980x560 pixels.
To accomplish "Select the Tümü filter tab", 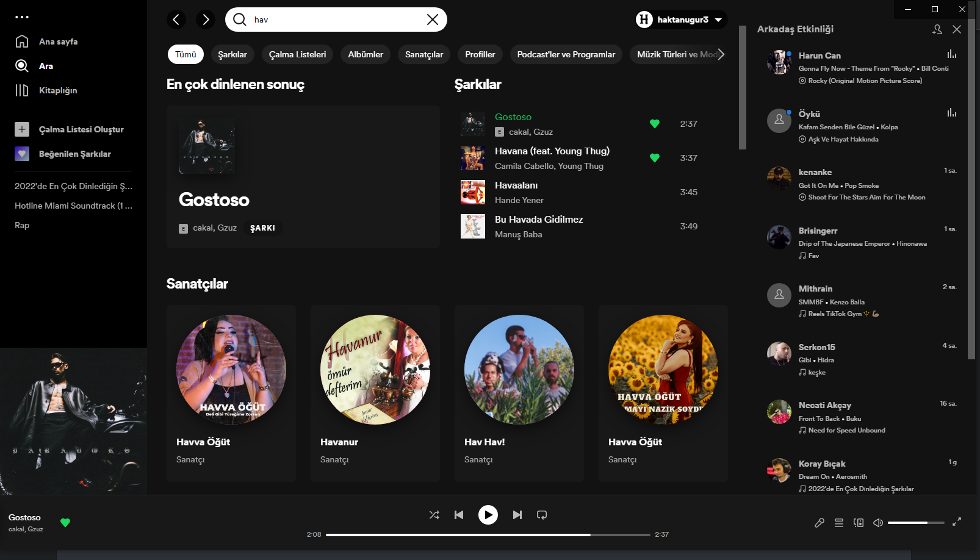I will click(x=186, y=54).
